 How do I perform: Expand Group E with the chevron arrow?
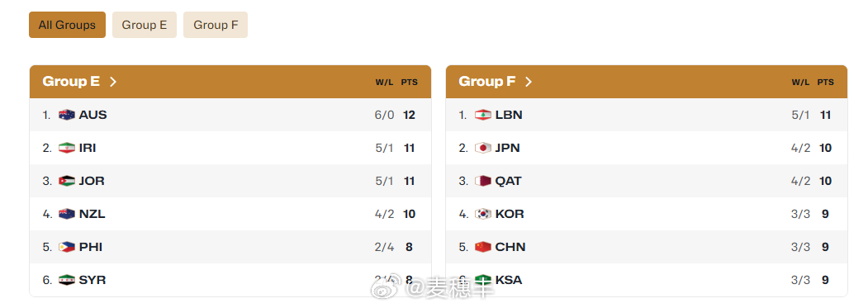tap(113, 82)
